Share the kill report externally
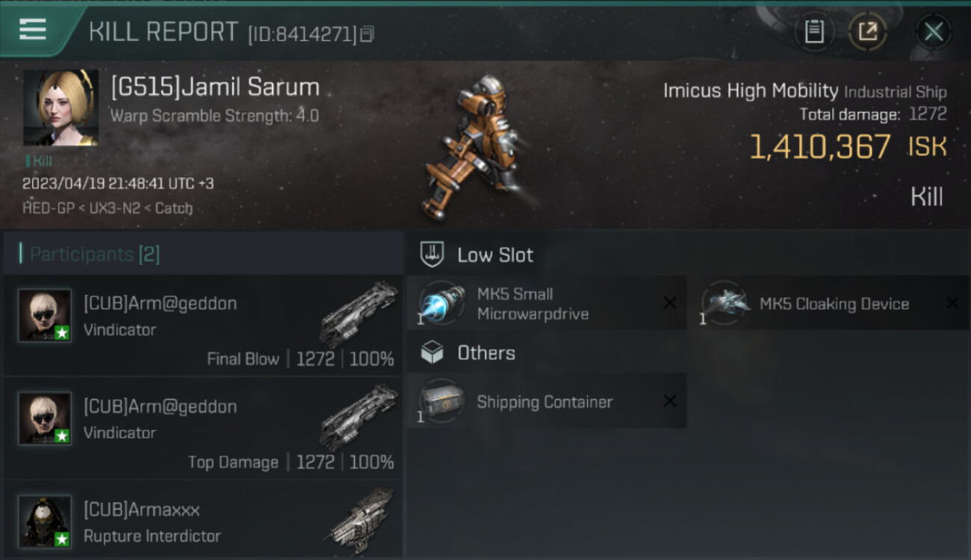 coord(868,31)
